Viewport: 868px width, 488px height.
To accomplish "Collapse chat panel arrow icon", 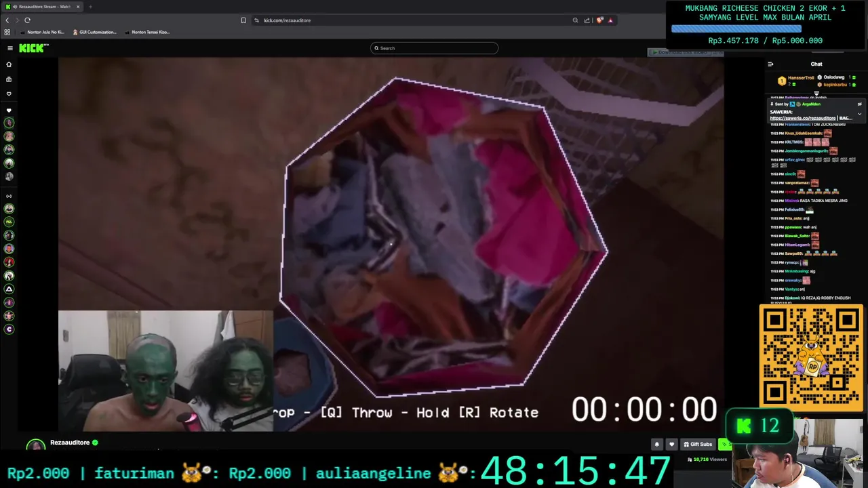I will (x=770, y=64).
